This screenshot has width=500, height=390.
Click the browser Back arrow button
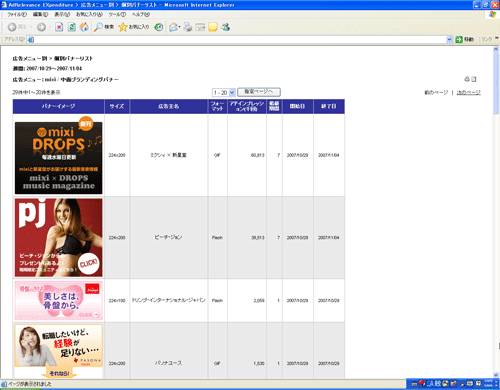(12, 27)
